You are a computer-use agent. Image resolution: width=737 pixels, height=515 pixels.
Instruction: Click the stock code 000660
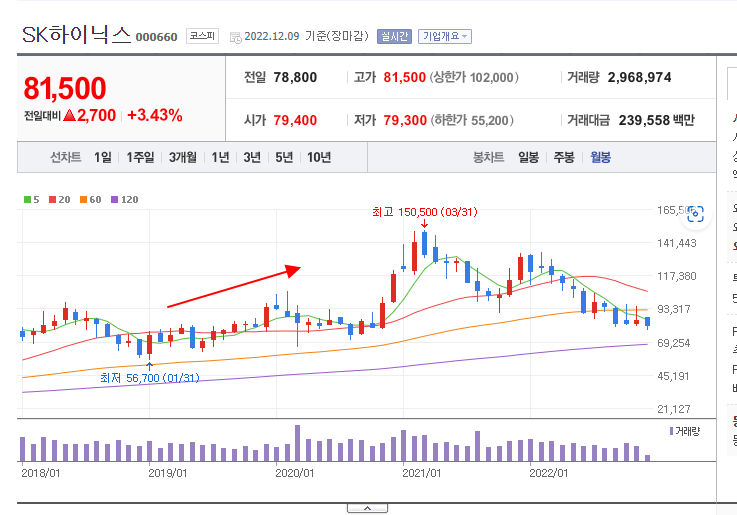[156, 37]
